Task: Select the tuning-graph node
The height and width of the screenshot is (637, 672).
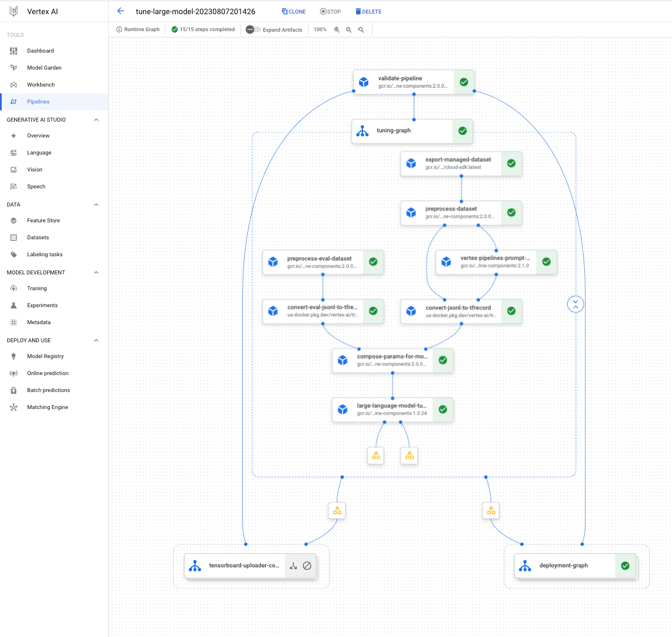Action: (412, 131)
